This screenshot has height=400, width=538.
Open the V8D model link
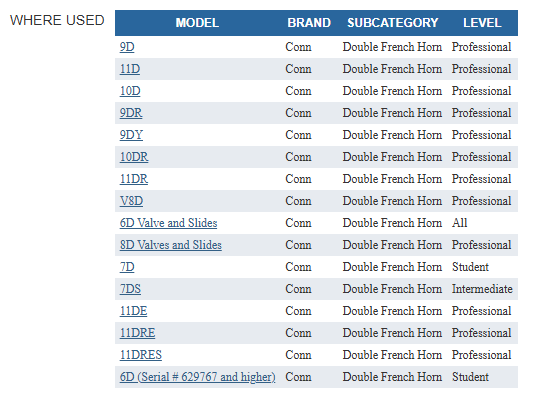pos(131,201)
